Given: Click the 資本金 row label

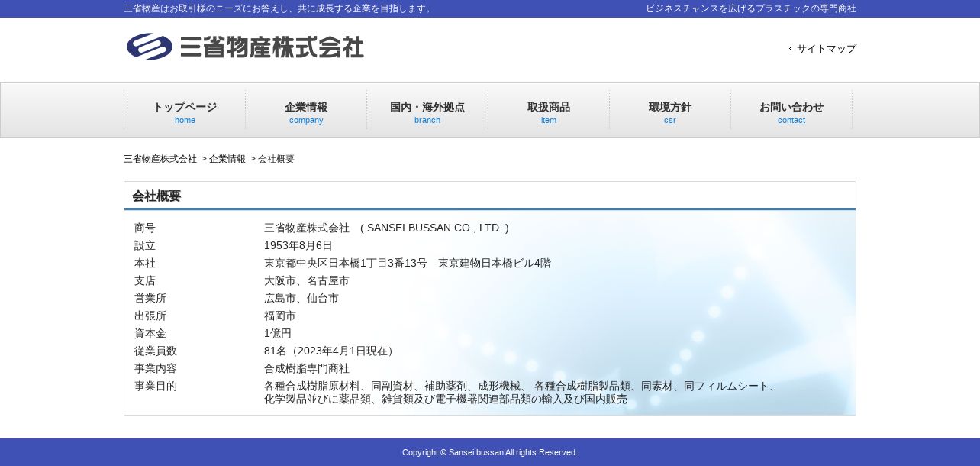Looking at the screenshot, I should [150, 333].
